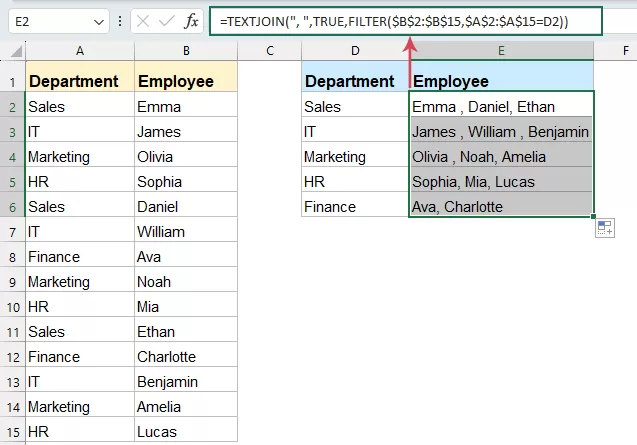Screen dimensions: 637x445
Task: Select result cell Ava, Charlotte
Action: coord(501,204)
